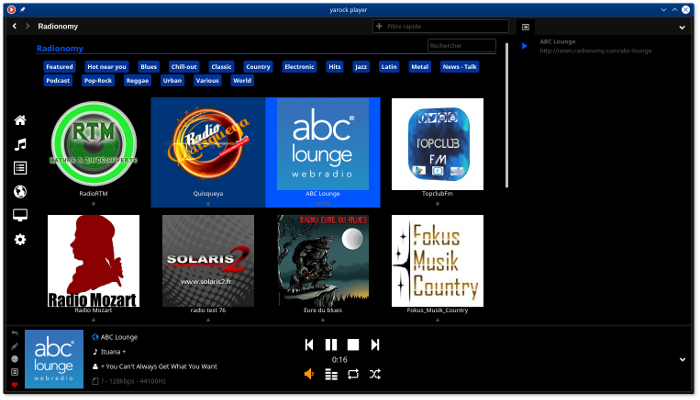
Task: Toggle shuffle mode
Action: click(x=375, y=374)
